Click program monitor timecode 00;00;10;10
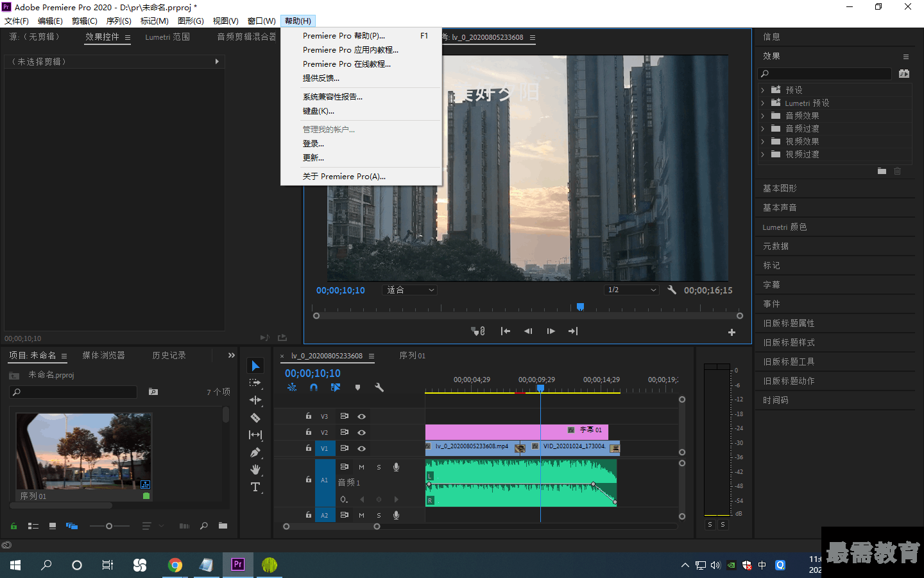Image resolution: width=924 pixels, height=578 pixels. [340, 290]
